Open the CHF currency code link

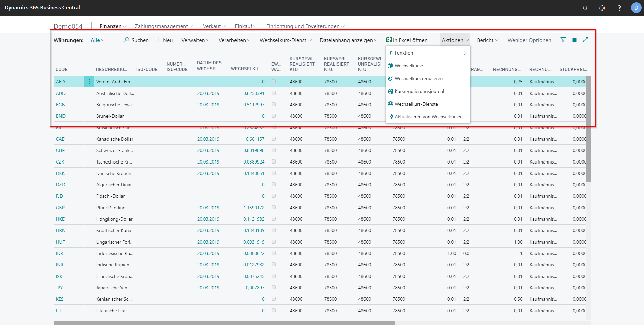click(60, 150)
